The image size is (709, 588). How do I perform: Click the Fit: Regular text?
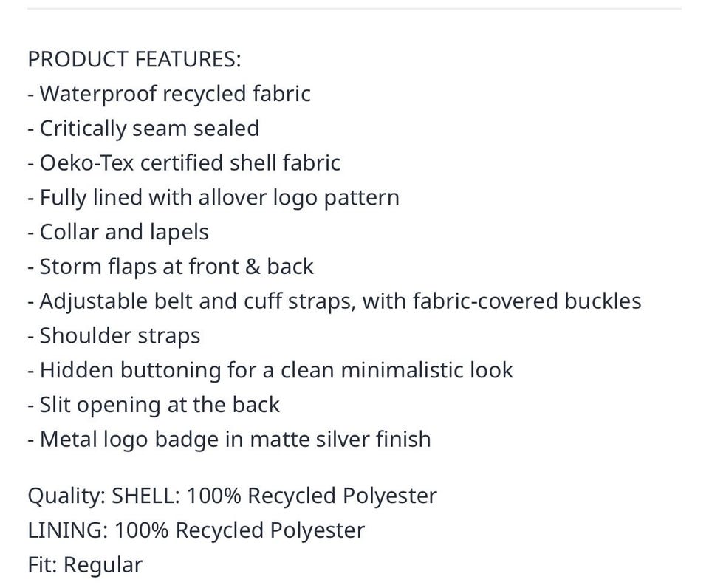coord(85,565)
